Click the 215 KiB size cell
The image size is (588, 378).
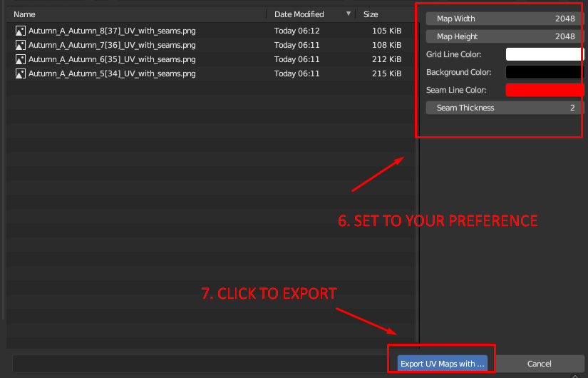[x=386, y=73]
